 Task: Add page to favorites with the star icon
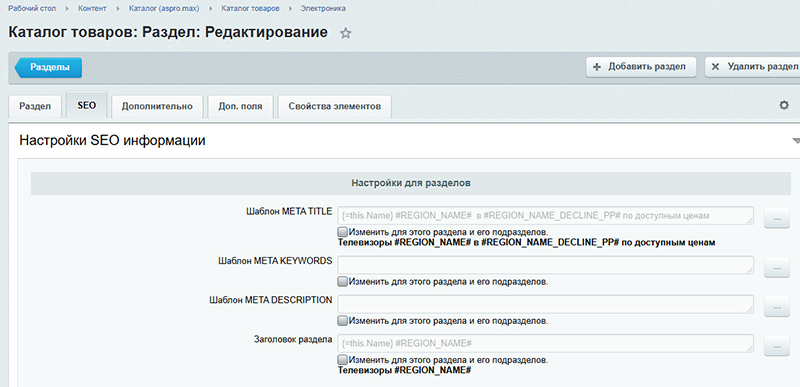pos(345,34)
